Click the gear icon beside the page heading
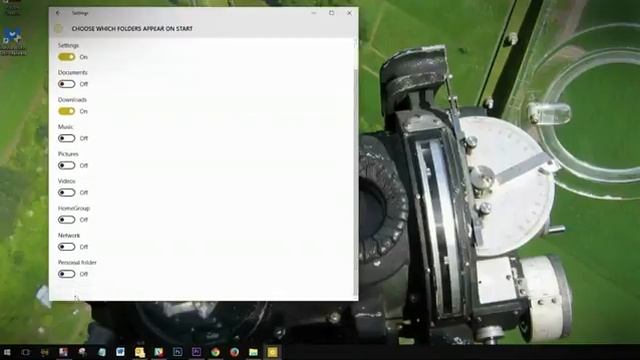 [59, 29]
